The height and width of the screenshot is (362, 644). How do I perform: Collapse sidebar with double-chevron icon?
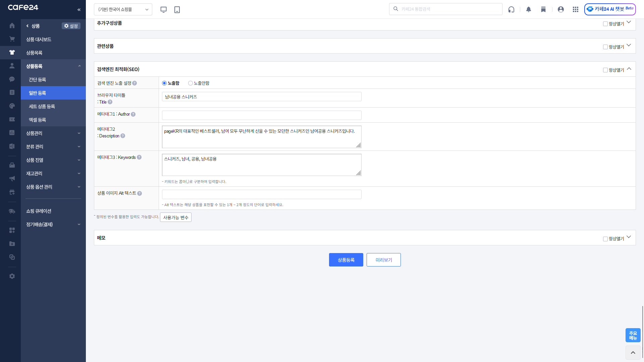[79, 10]
